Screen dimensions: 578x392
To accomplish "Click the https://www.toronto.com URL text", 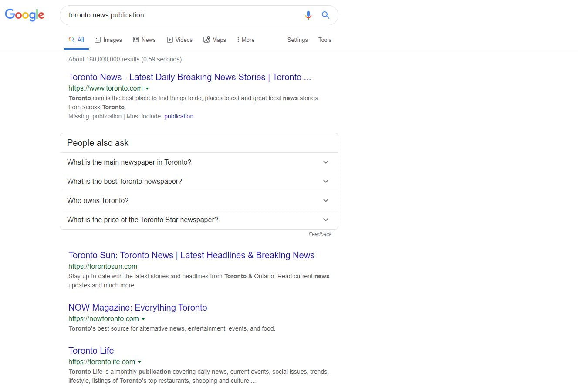I will (x=105, y=88).
